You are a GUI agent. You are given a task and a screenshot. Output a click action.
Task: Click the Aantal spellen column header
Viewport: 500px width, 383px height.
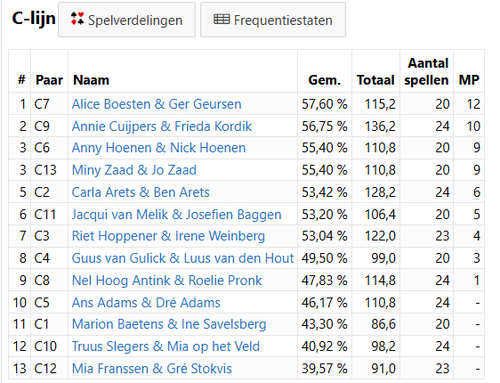point(426,72)
